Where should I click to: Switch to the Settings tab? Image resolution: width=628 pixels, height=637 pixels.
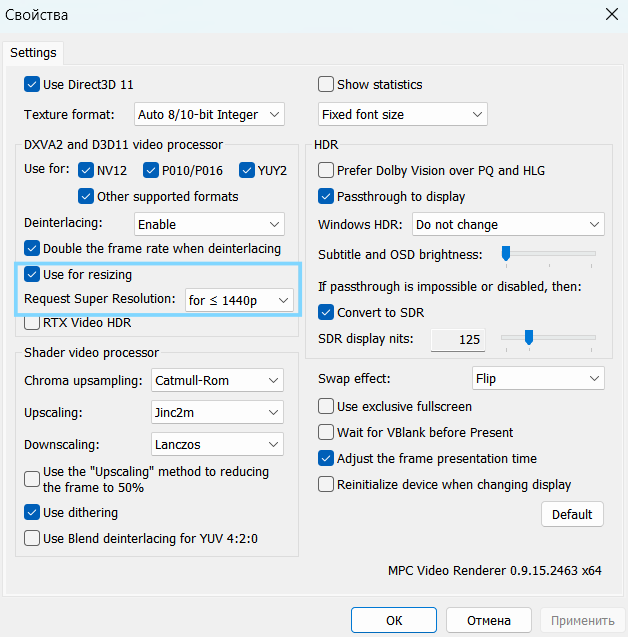tap(33, 52)
